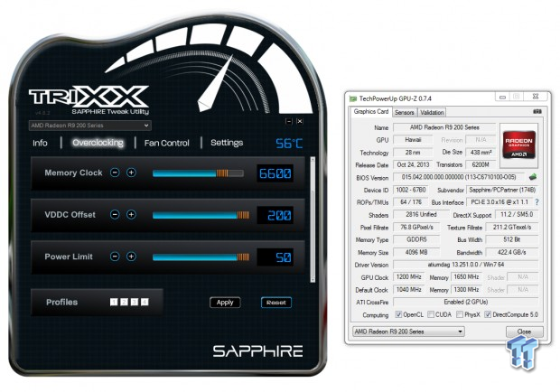Select profile slot 4

coord(145,303)
